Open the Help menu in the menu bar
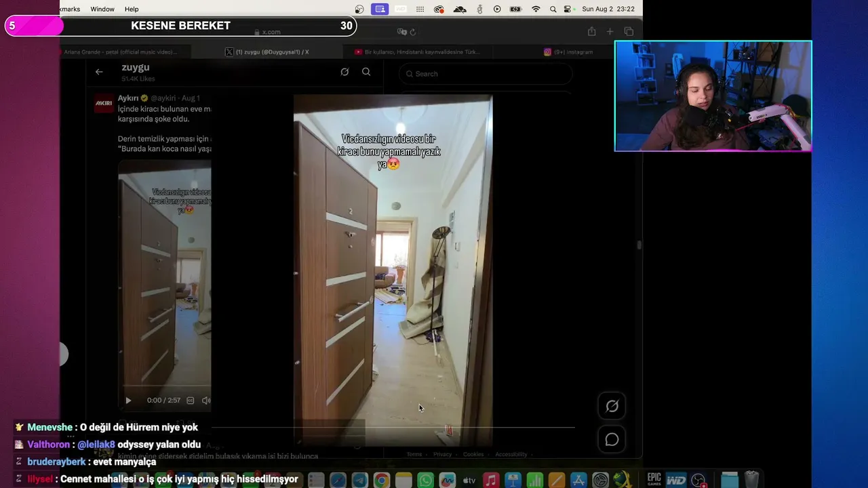868x488 pixels. pos(132,9)
